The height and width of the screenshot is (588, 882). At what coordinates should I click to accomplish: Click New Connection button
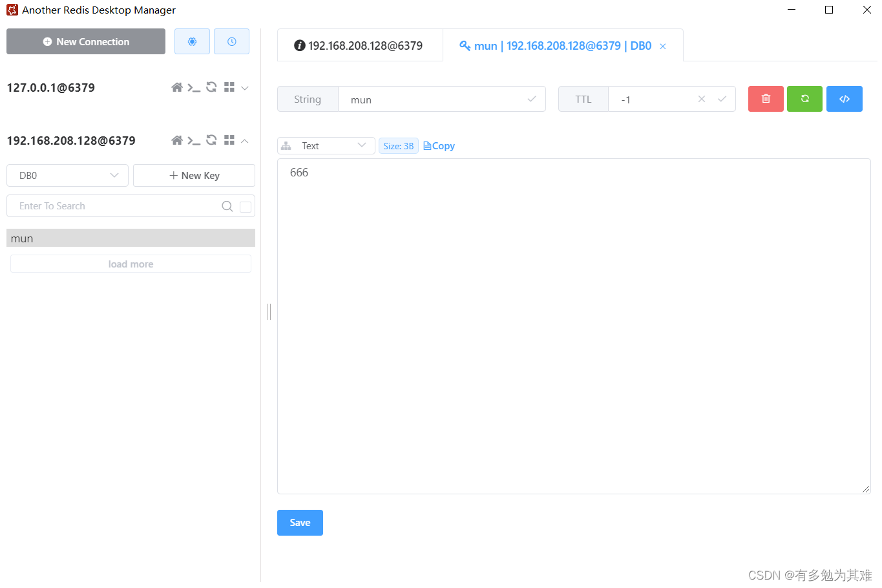pos(86,41)
